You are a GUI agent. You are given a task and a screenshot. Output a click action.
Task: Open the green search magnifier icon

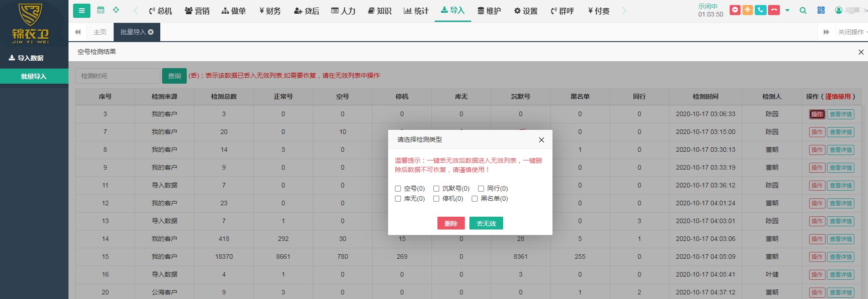(x=803, y=11)
